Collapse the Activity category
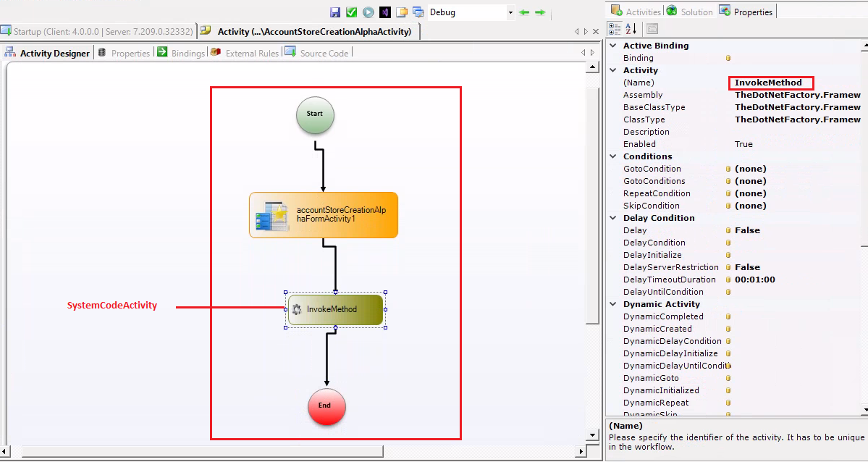This screenshot has height=462, width=868. tap(612, 70)
